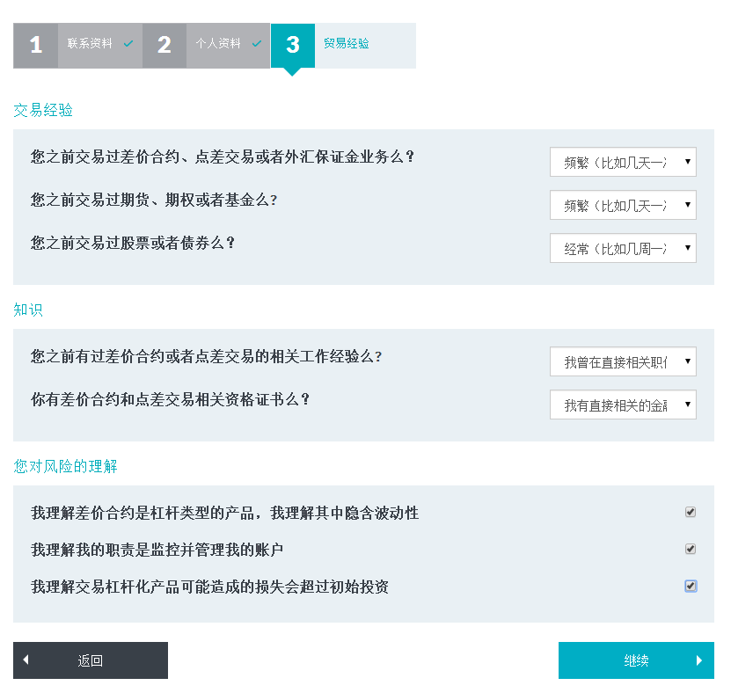731x700 pixels.
Task: Click the step 2 number icon
Action: click(x=164, y=46)
